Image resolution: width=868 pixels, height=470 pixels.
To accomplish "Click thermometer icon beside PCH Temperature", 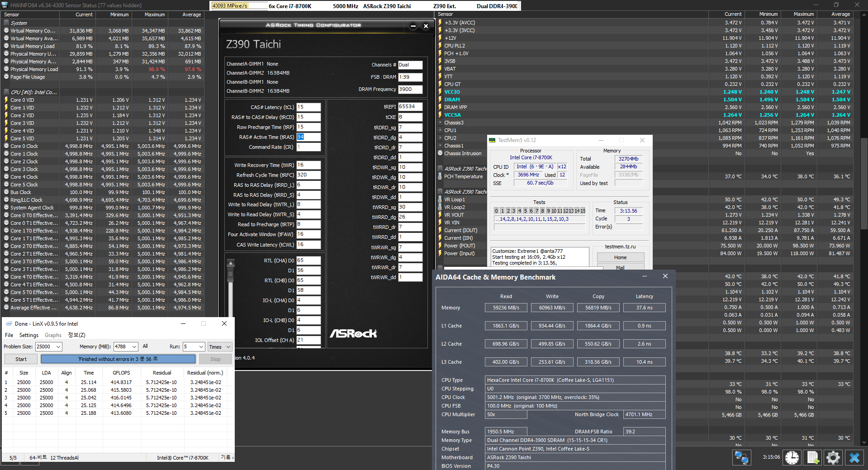I will tap(440, 176).
